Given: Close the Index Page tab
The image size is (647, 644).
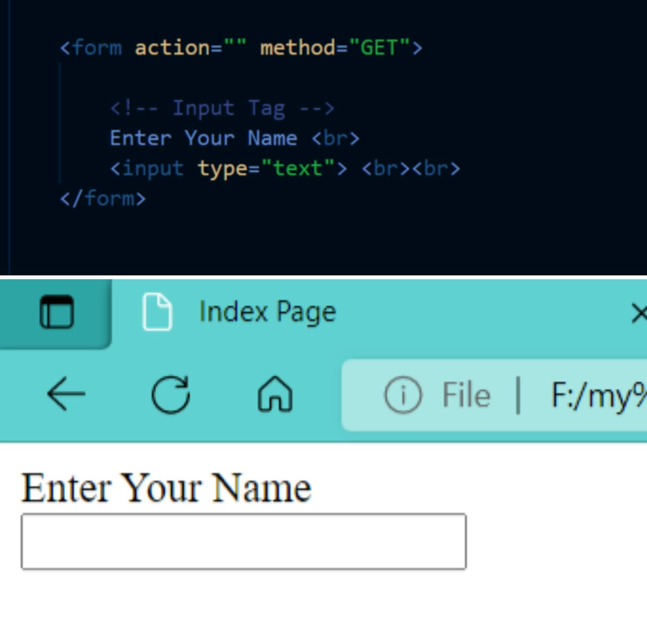Looking at the screenshot, I should [x=640, y=313].
